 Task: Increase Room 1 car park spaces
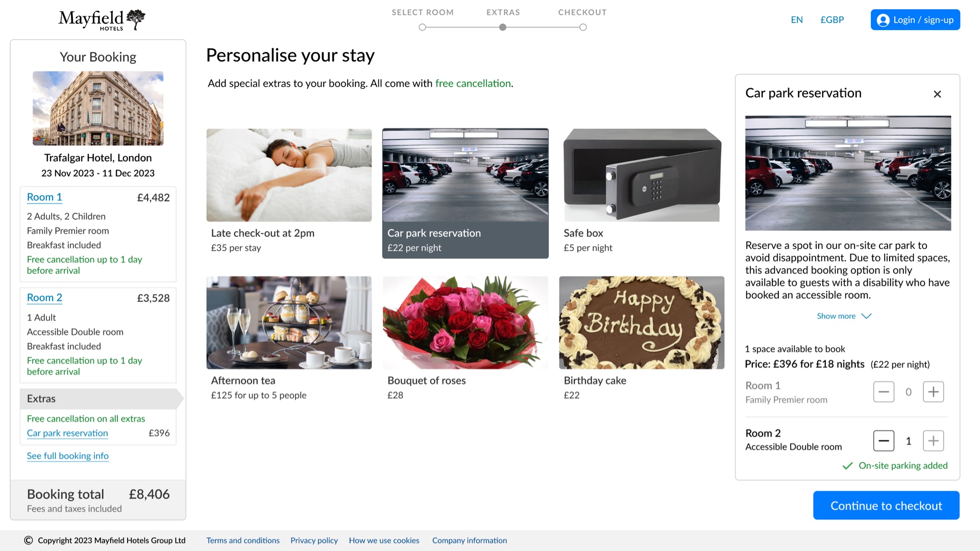(x=933, y=392)
